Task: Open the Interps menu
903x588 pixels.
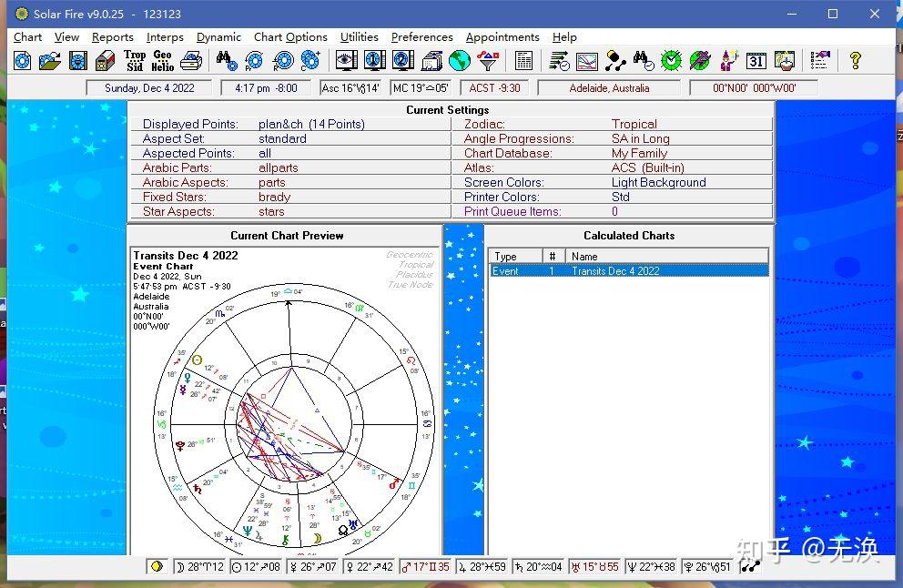Action: point(165,36)
